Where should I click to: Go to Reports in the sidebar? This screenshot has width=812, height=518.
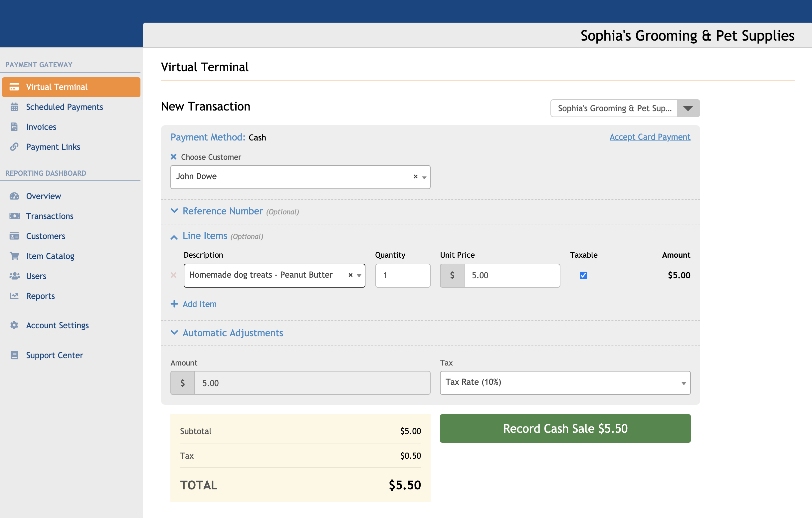40,296
